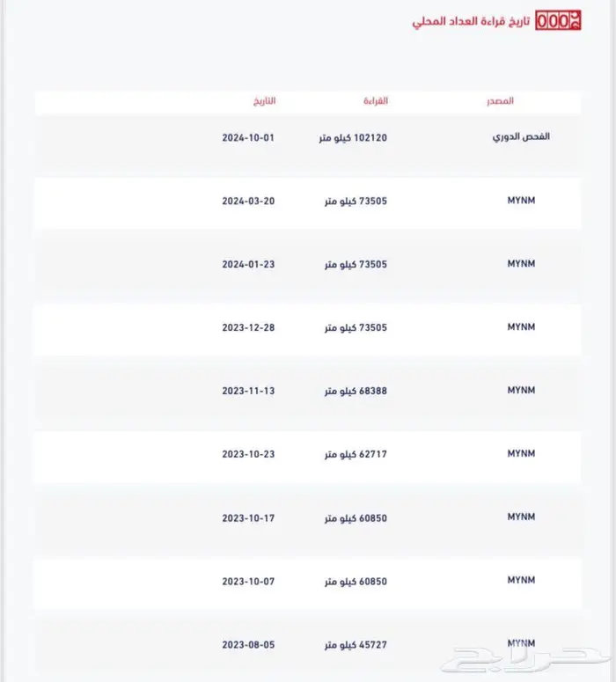Select the 2023-11-13 date cell
This screenshot has height=682, width=616.
(x=248, y=392)
